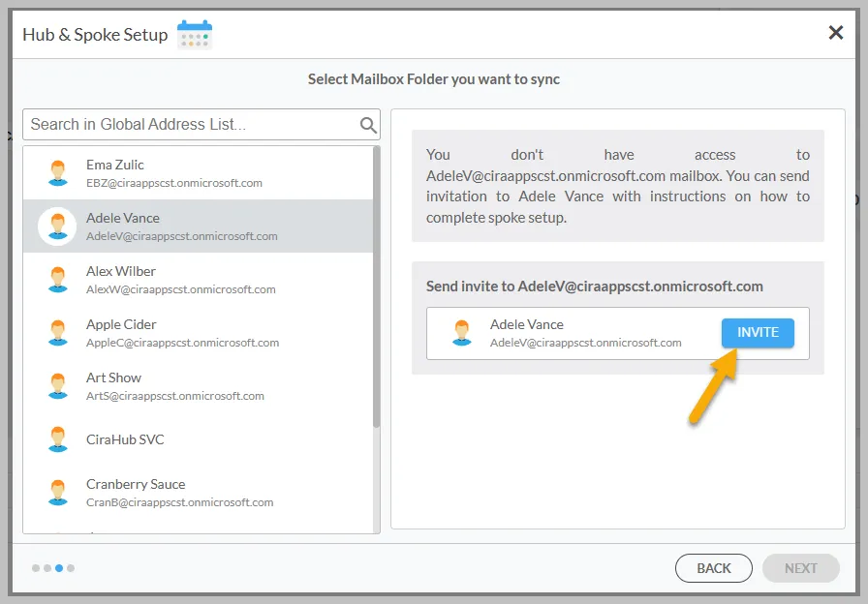Click EBZ@ciraappscst.onmicrosoft.com email text
The image size is (868, 604).
(x=174, y=183)
